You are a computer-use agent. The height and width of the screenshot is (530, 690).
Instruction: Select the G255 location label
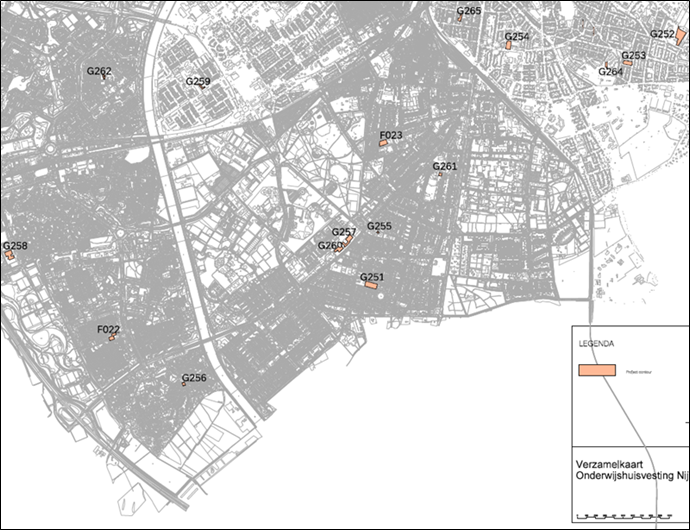coord(379,226)
